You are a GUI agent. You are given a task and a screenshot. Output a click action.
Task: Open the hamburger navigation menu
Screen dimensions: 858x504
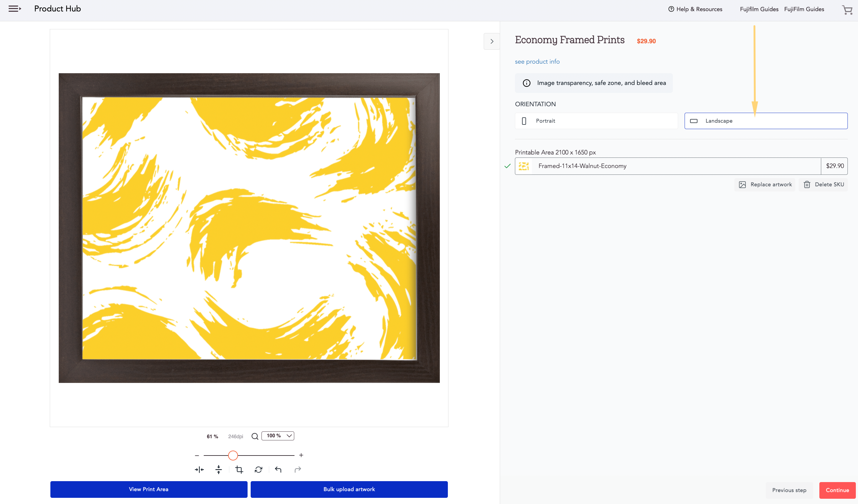point(15,9)
